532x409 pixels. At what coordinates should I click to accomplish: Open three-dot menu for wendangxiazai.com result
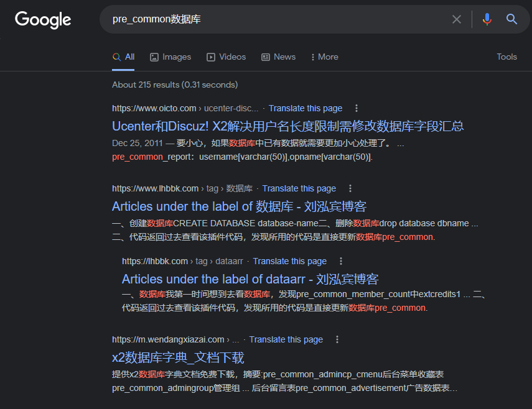pyautogui.click(x=337, y=339)
